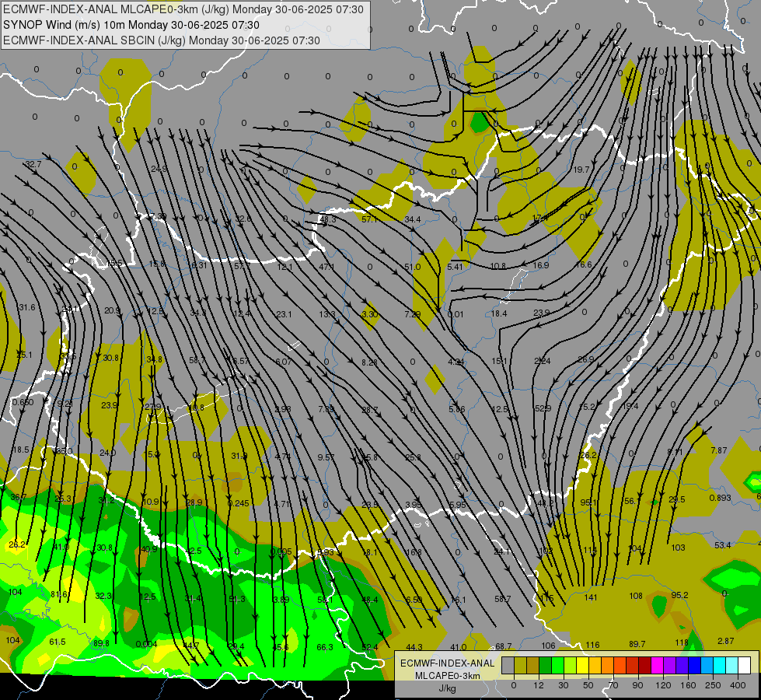This screenshot has height=700, width=761.
Task: Click the map value 118
Action: point(682,642)
